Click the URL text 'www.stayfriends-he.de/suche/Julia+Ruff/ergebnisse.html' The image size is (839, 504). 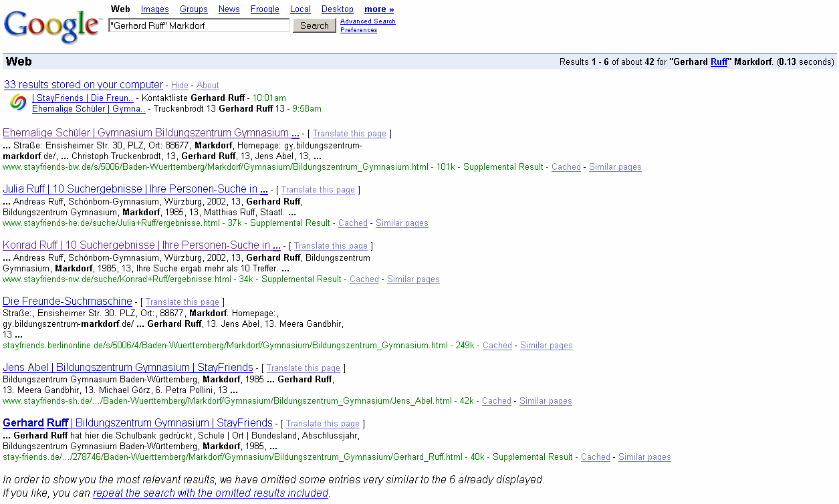tap(111, 223)
